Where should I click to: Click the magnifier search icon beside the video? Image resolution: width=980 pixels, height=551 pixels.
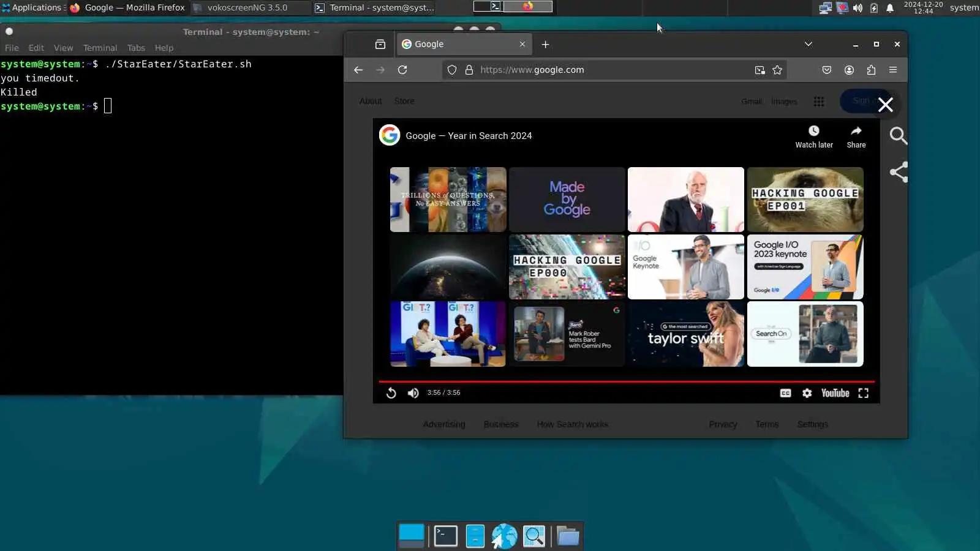(x=899, y=135)
